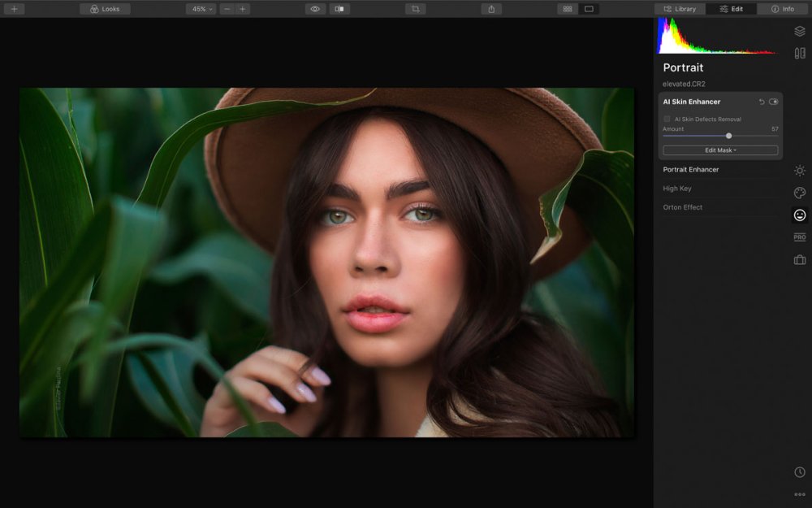Open the Pro tools category
Viewport: 812px width, 508px height.
click(x=800, y=237)
